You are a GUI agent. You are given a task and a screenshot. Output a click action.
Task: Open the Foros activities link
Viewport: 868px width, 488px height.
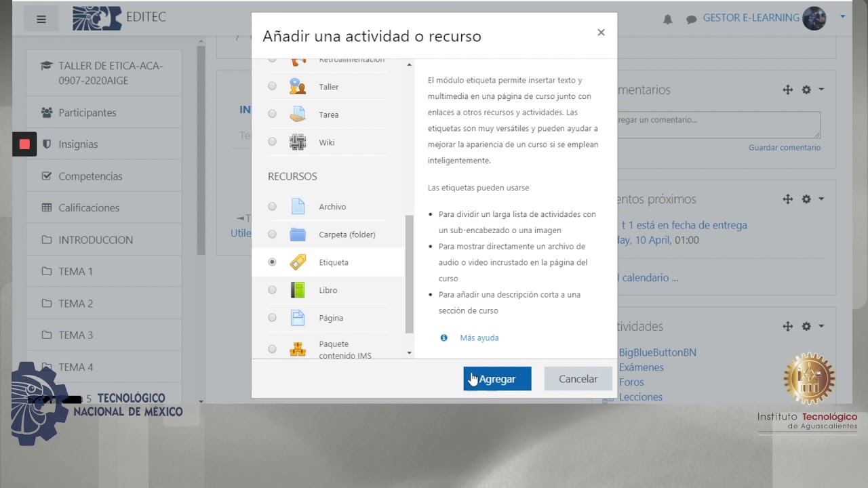pyautogui.click(x=631, y=382)
